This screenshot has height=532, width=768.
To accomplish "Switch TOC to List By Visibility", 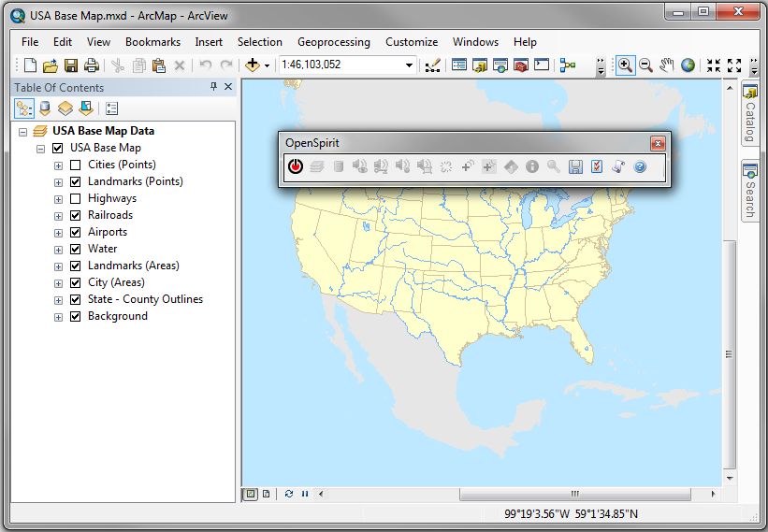I will [x=65, y=108].
